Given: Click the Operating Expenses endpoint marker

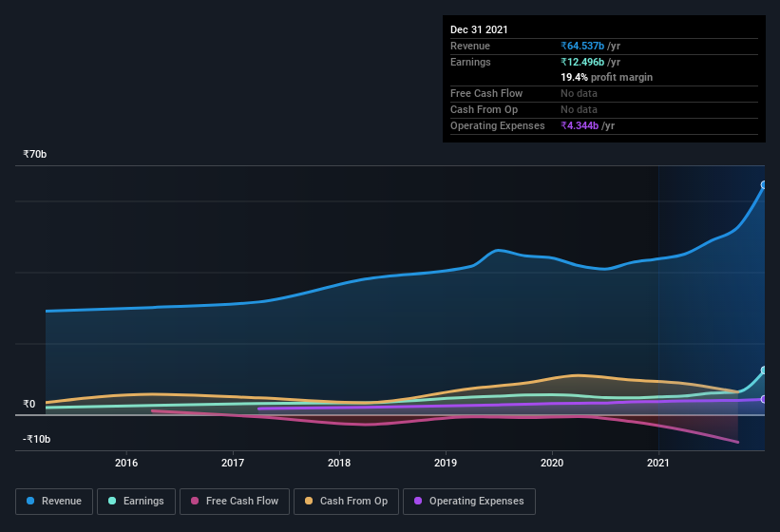Looking at the screenshot, I should tap(764, 399).
